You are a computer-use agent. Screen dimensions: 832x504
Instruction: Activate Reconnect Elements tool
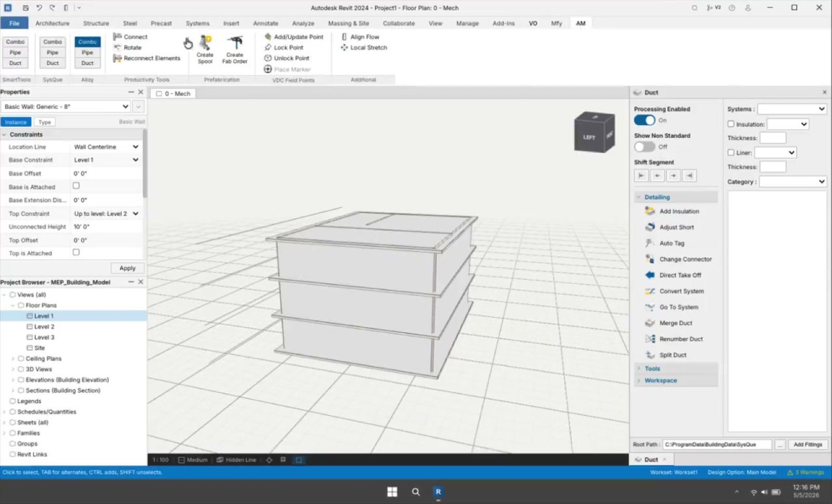click(147, 58)
